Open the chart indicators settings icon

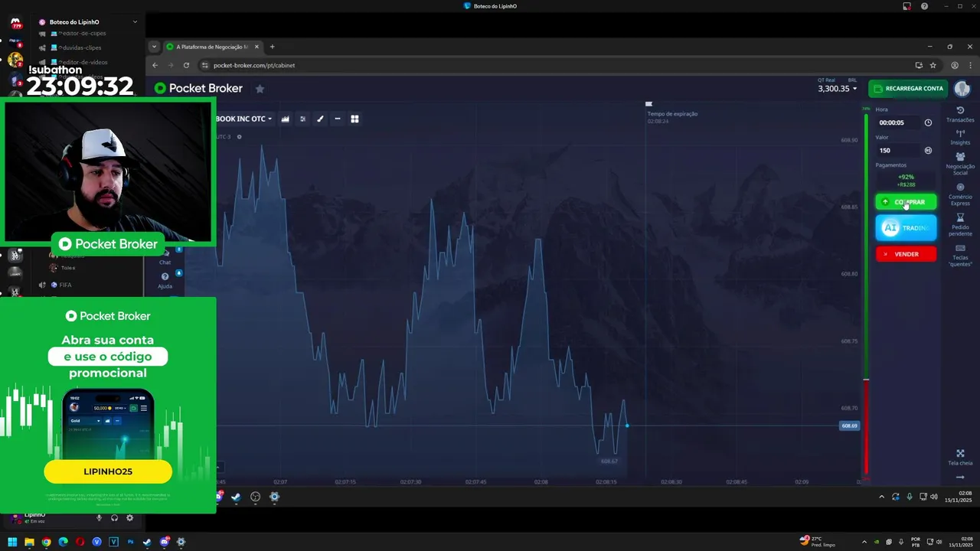pyautogui.click(x=302, y=119)
